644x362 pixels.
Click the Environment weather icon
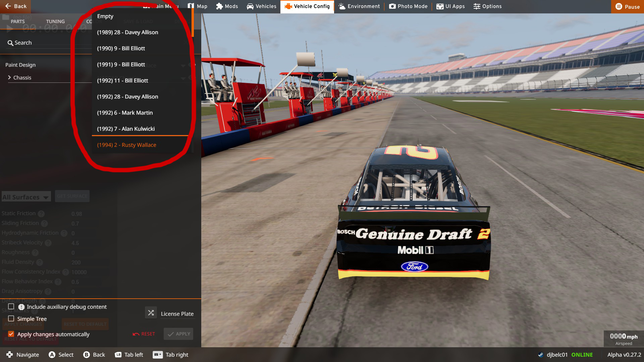(342, 6)
